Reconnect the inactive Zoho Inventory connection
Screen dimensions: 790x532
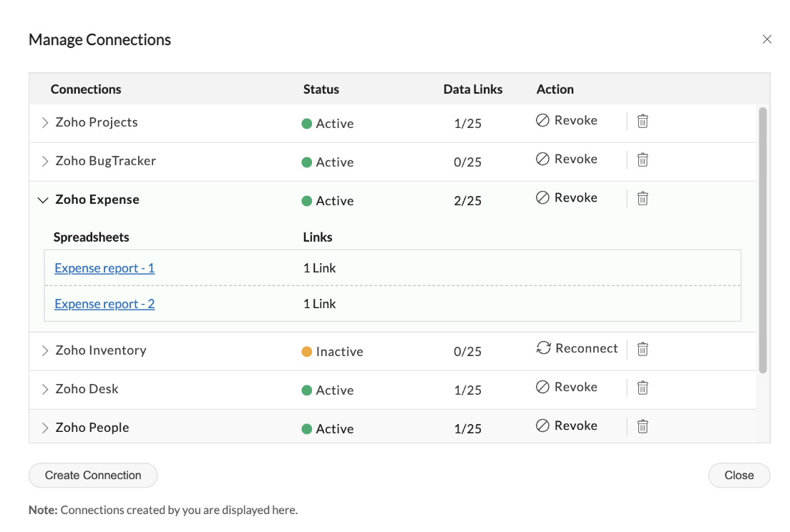tap(577, 348)
